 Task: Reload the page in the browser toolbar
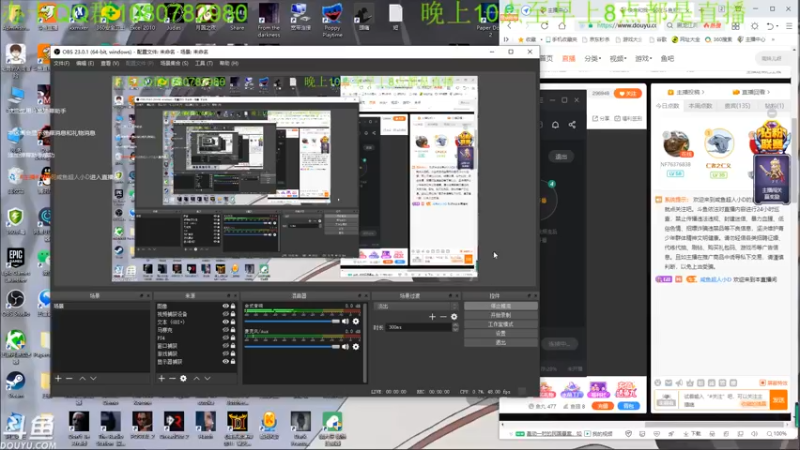click(544, 26)
